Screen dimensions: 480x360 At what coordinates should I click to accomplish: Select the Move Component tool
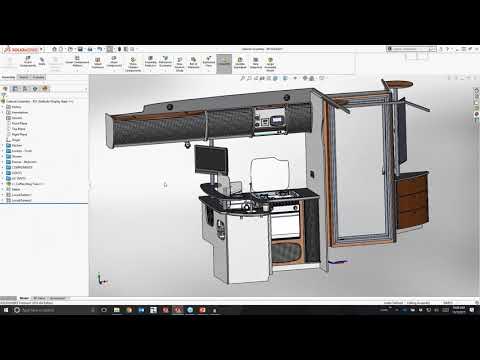[114, 62]
